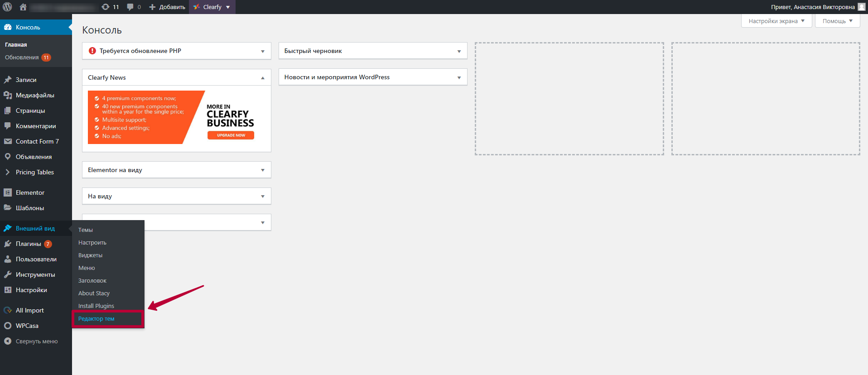Screen dimensions: 868x375
Task: Click the user avatar in the top right corner
Action: click(x=861, y=7)
